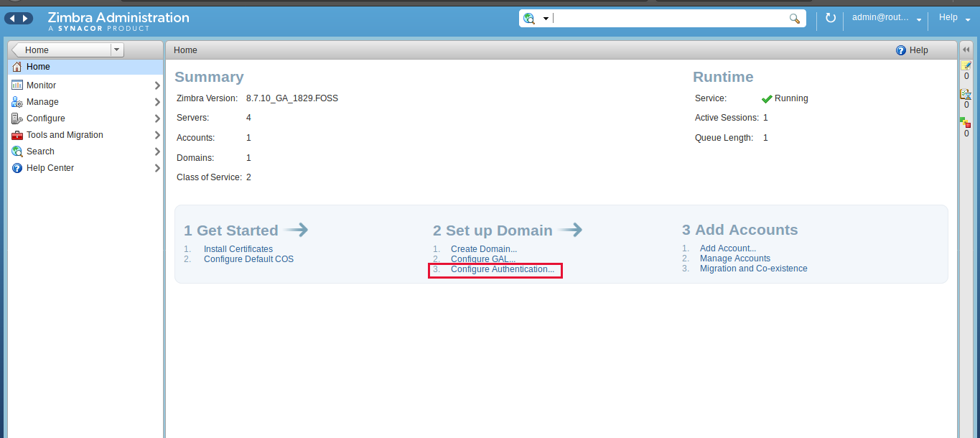Click the Home breadcrumb button above the tree
This screenshot has width=980, height=438.
click(x=62, y=50)
